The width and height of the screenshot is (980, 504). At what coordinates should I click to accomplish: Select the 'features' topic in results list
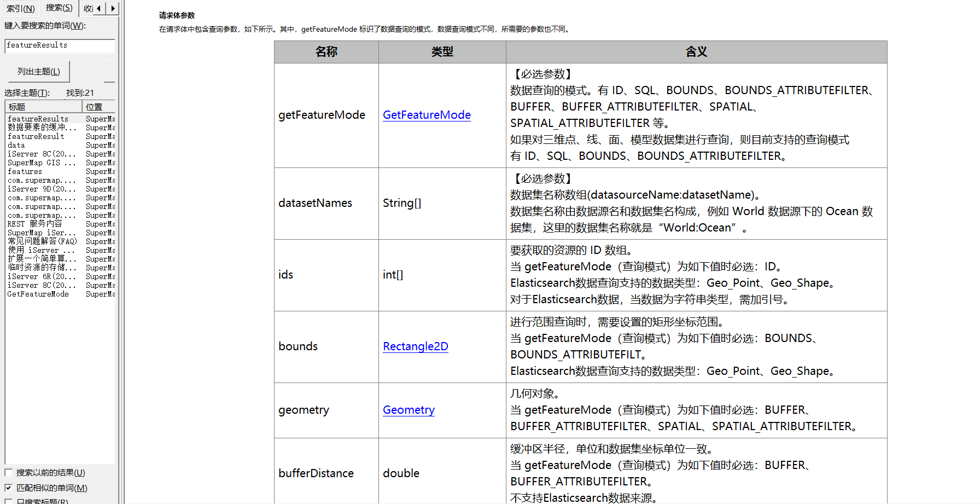pyautogui.click(x=25, y=171)
